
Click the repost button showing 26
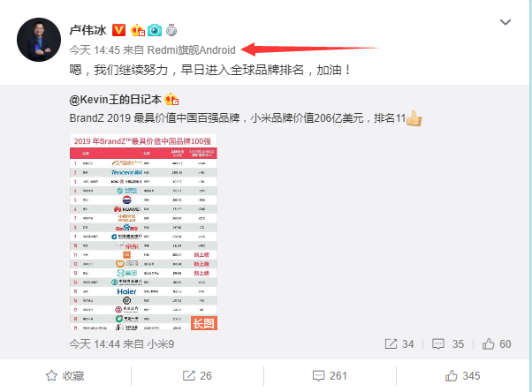(x=197, y=376)
